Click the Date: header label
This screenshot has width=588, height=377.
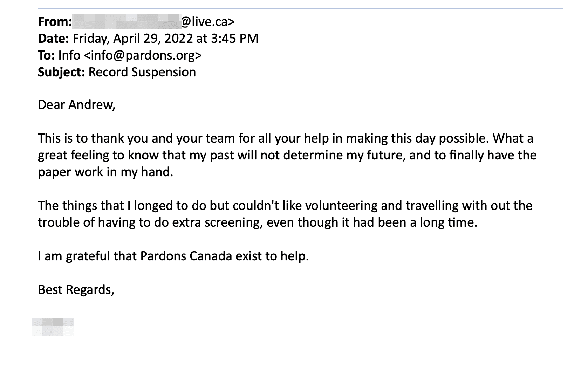tap(54, 39)
